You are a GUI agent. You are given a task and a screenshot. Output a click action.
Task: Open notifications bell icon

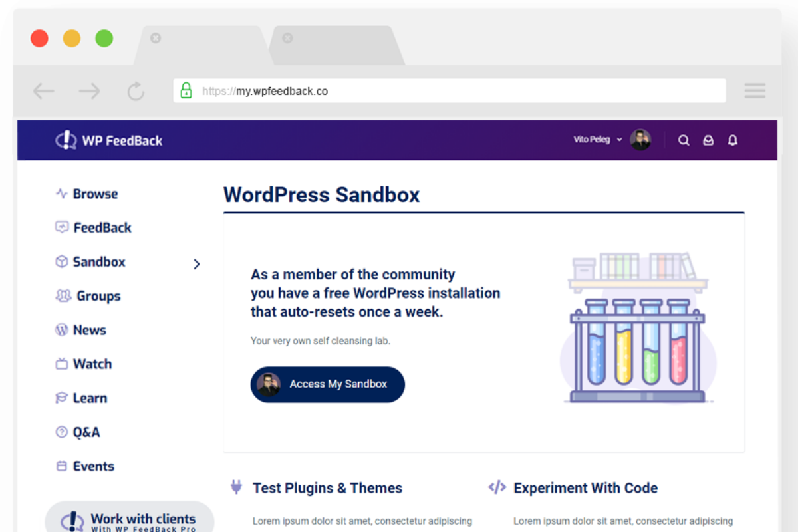(x=733, y=140)
